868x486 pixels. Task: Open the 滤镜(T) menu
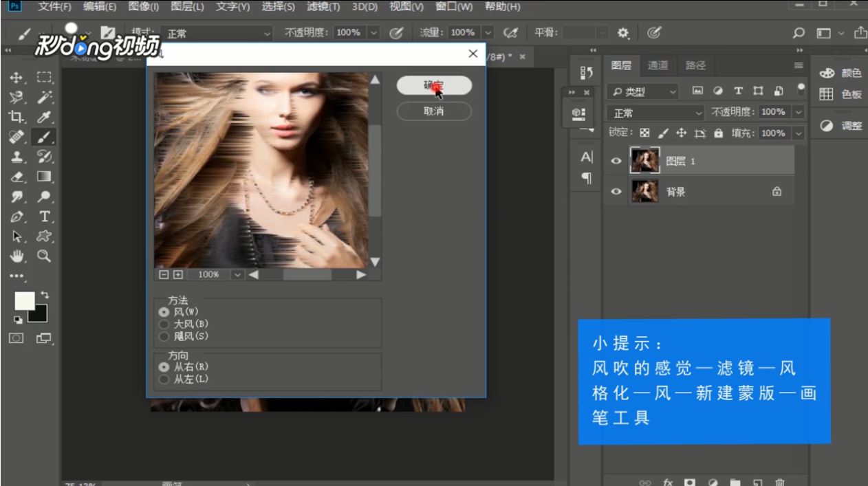[x=323, y=7]
